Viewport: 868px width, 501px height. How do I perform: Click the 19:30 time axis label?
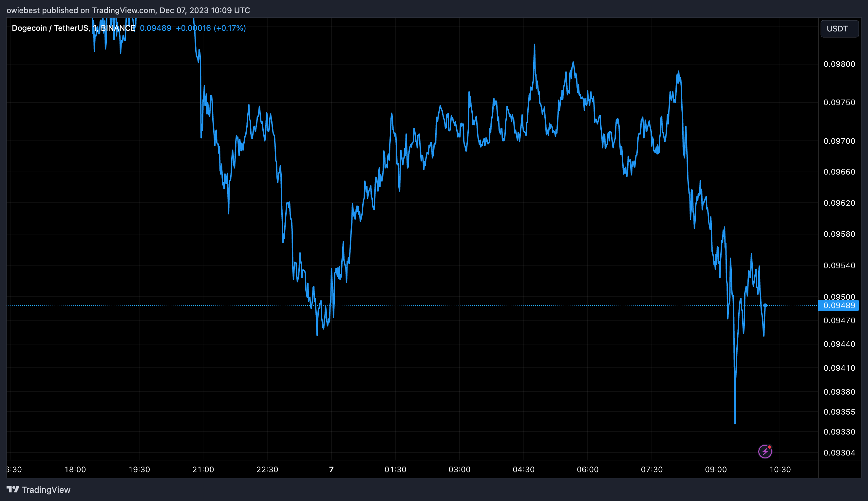click(139, 469)
